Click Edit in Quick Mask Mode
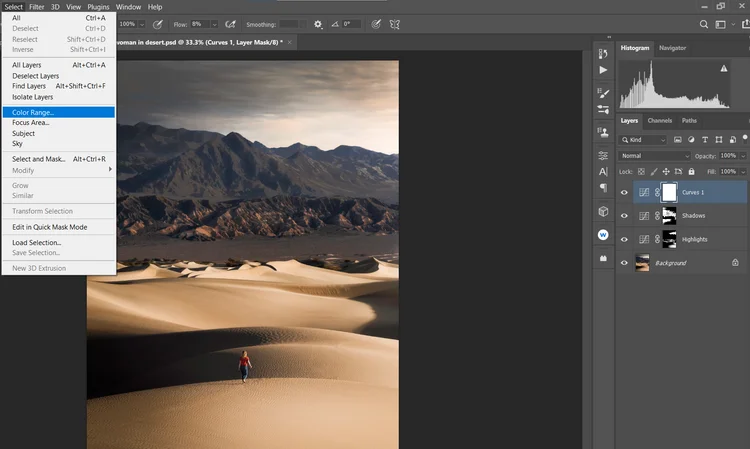This screenshot has width=750, height=449. (x=49, y=227)
